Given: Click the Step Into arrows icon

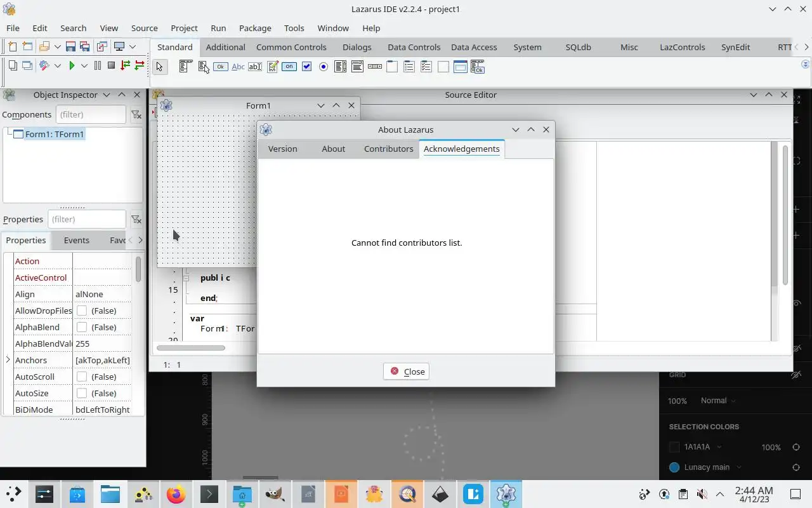Looking at the screenshot, I should point(125,65).
